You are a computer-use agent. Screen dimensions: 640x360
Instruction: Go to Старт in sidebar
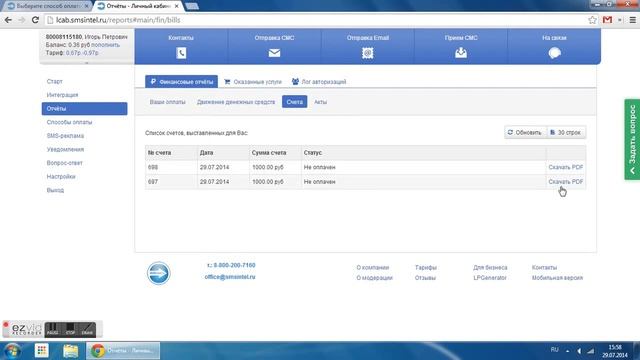55,81
